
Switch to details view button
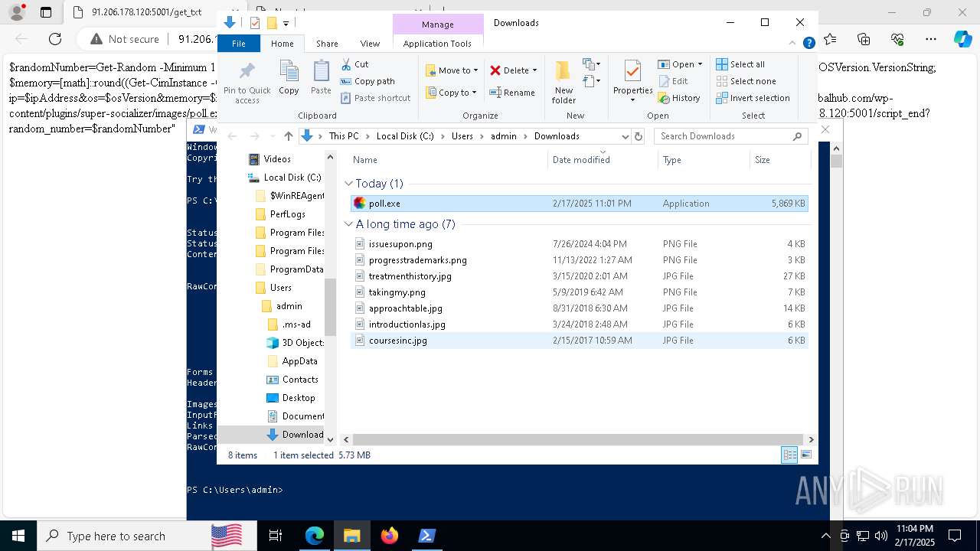click(789, 455)
